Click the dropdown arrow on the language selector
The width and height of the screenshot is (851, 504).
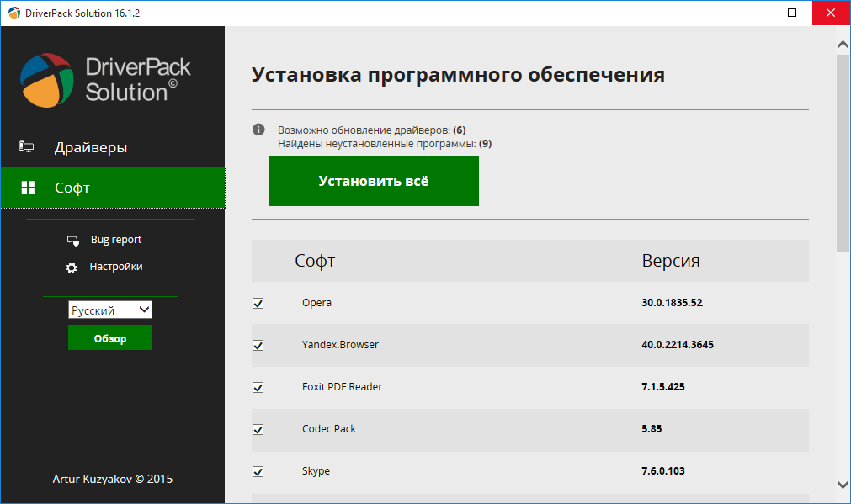144,310
